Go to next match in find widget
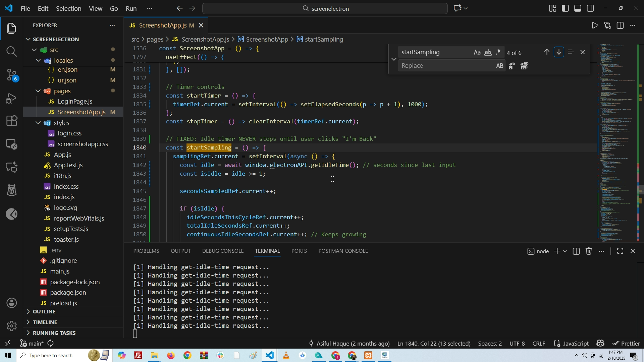The width and height of the screenshot is (644, 362). point(559,52)
